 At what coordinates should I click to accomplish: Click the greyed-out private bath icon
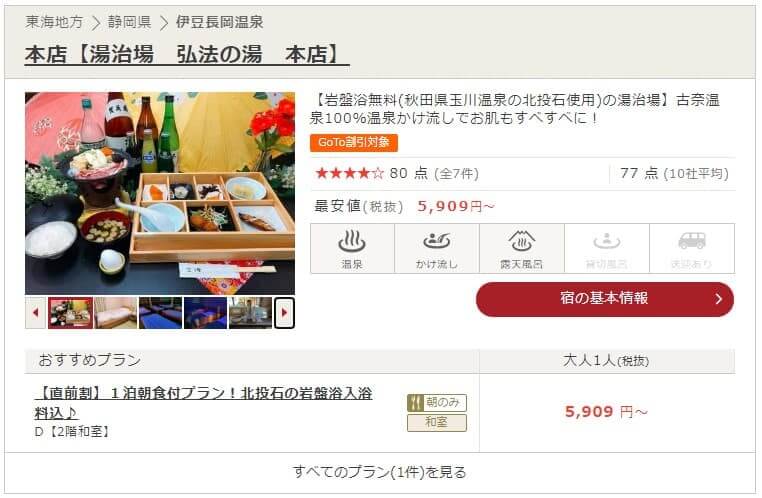pyautogui.click(x=606, y=249)
